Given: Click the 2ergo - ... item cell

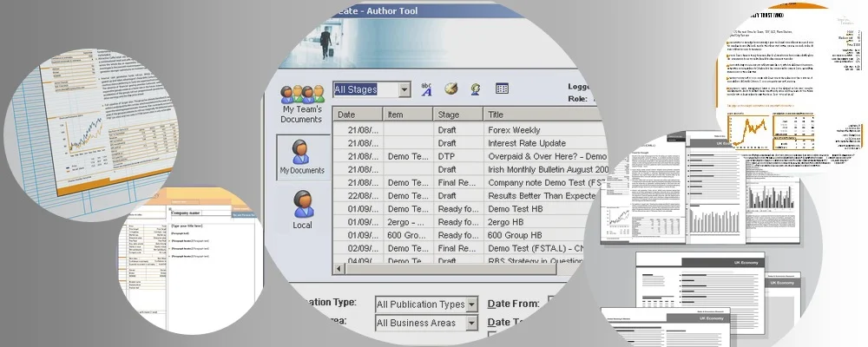Looking at the screenshot, I should pos(408,222).
